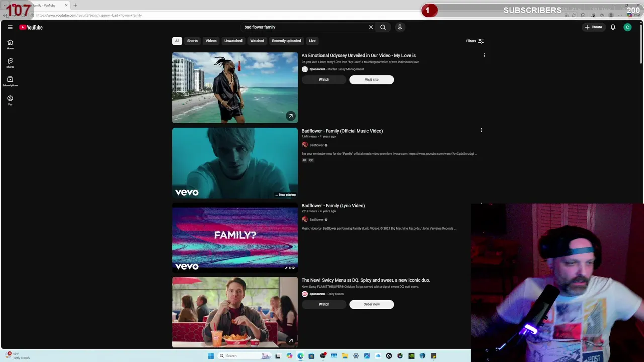Open NVIDIA app from the taskbar
644x362 pixels.
[411, 356]
